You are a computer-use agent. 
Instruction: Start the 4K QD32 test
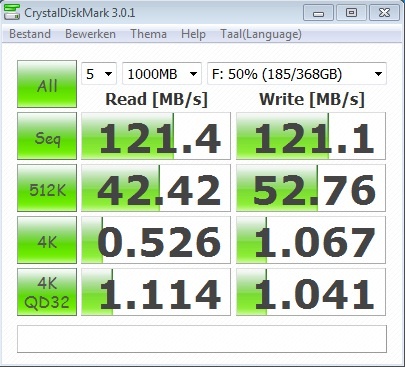pyautogui.click(x=47, y=292)
